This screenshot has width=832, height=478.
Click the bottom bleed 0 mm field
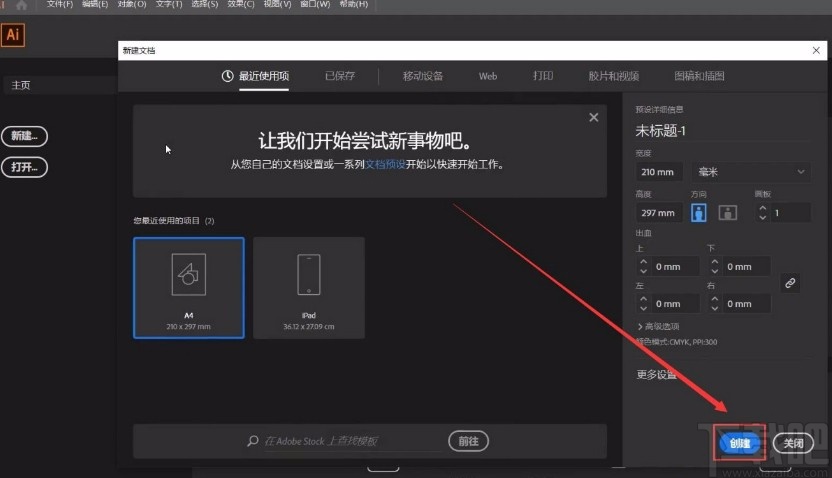coord(747,266)
